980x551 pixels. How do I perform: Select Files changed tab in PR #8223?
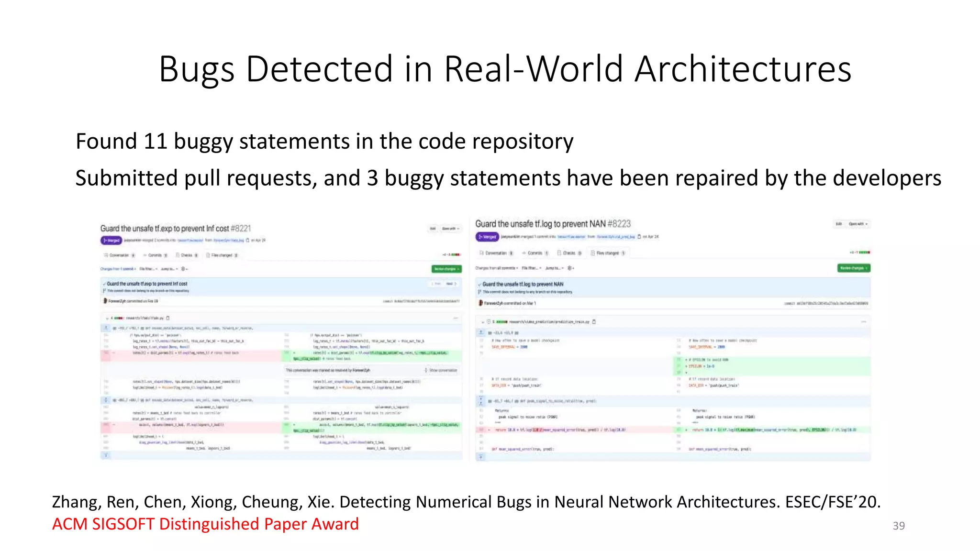click(x=608, y=253)
